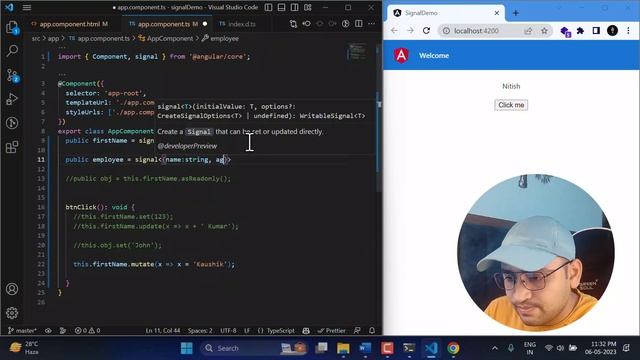Open the Chrome profile avatar
640x360 pixels.
(612, 31)
